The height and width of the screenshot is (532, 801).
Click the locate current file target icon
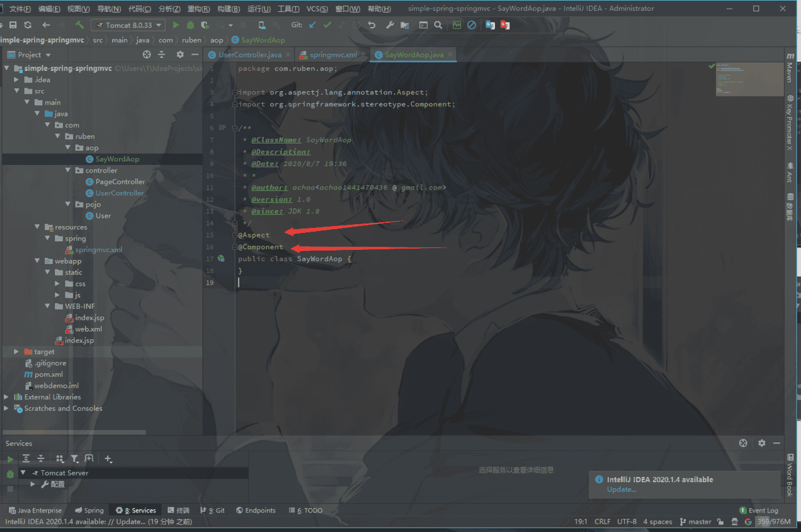[147, 55]
